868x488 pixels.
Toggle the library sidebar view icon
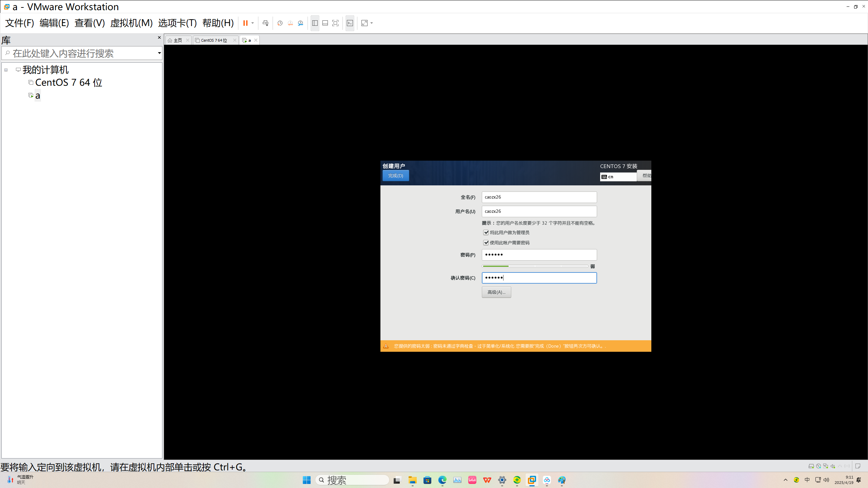point(315,23)
